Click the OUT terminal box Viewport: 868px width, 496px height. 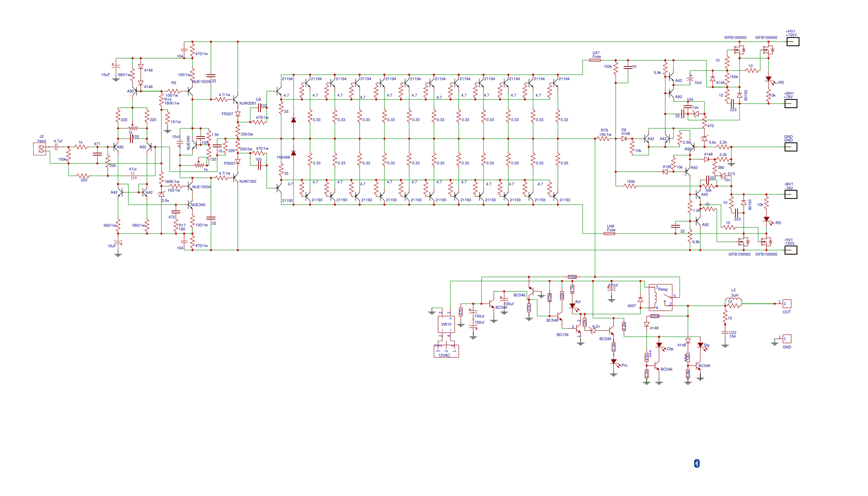787,304
